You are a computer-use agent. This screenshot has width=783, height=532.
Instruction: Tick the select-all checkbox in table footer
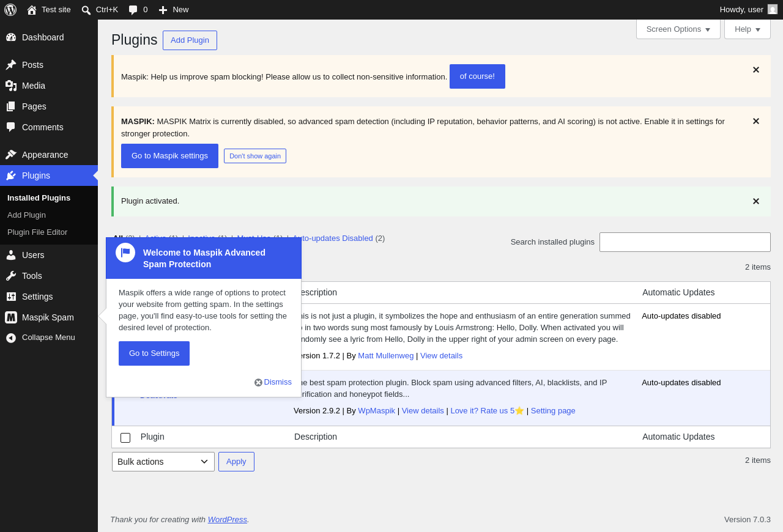click(x=125, y=438)
